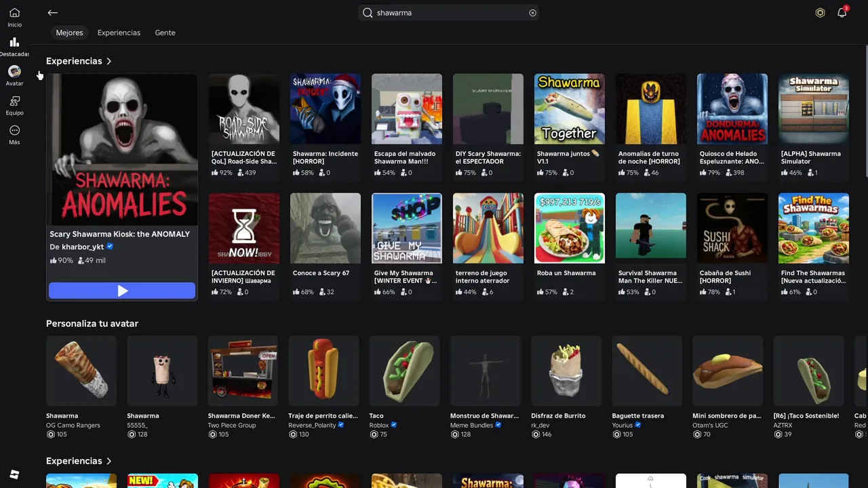Play Scary Shawarma Kiosk with the blue button
The width and height of the screenshot is (868, 488).
coord(122,291)
